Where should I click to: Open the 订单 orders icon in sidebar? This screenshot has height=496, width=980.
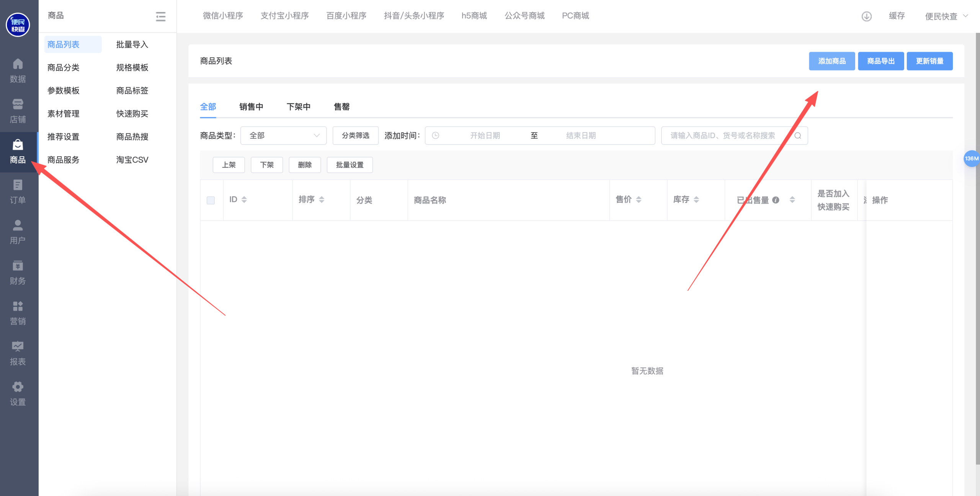click(x=18, y=185)
